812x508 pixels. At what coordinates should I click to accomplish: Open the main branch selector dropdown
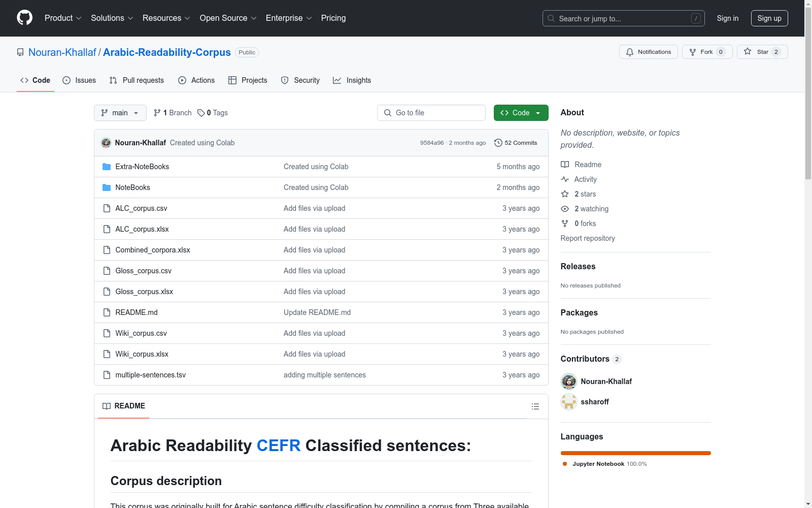pyautogui.click(x=120, y=113)
